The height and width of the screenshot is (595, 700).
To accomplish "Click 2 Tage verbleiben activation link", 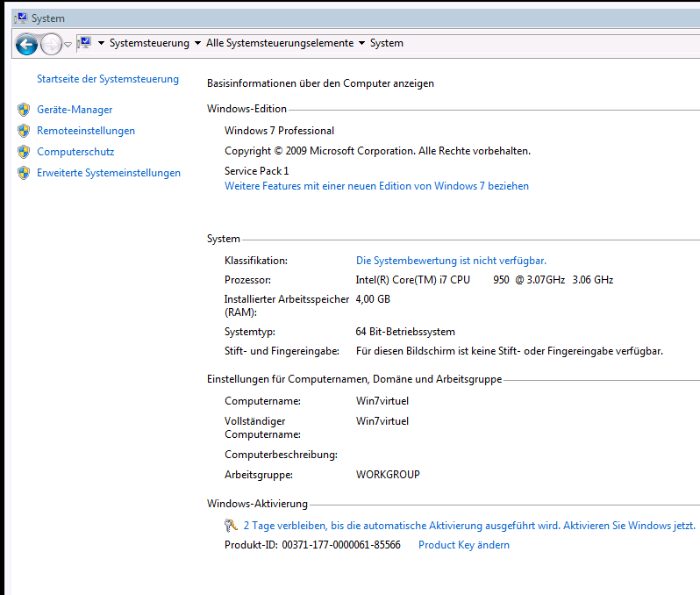I will (x=469, y=526).
